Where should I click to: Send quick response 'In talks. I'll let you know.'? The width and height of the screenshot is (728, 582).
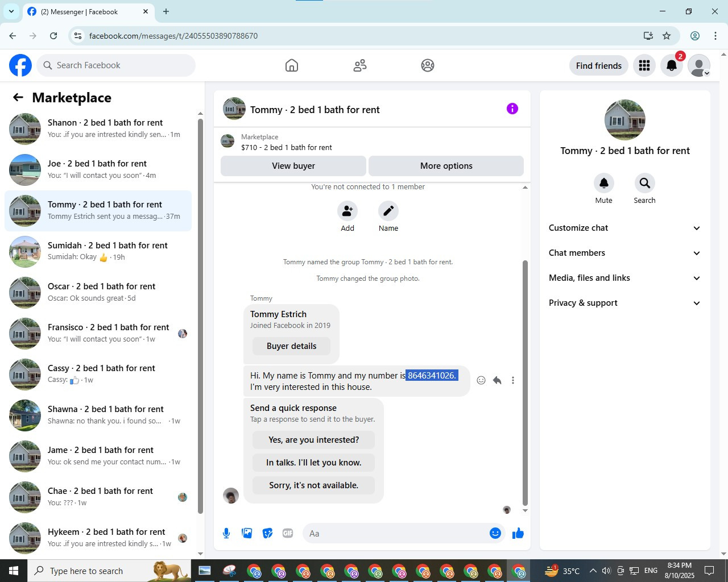coord(314,463)
